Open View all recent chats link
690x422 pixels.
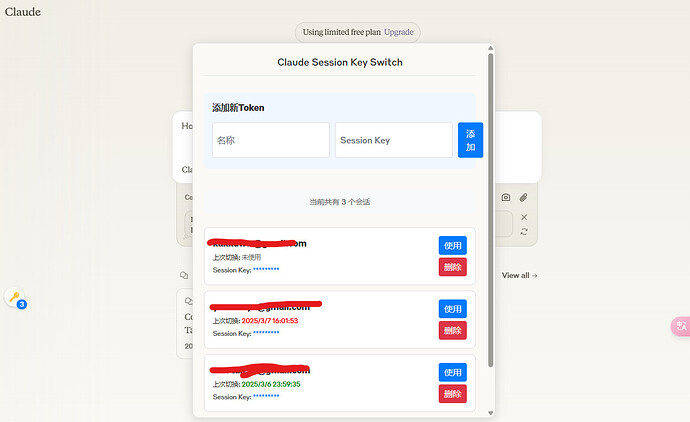pos(519,275)
